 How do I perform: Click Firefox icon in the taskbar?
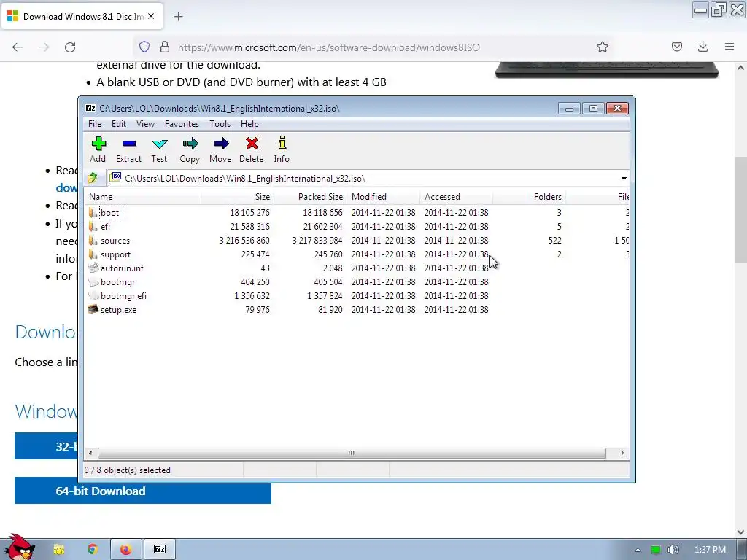click(x=125, y=550)
